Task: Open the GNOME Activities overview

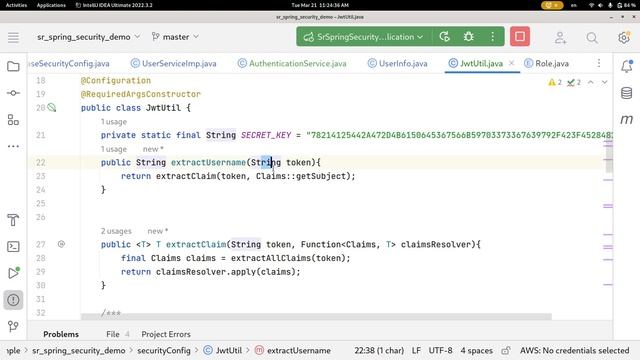Action: pyautogui.click(x=16, y=5)
